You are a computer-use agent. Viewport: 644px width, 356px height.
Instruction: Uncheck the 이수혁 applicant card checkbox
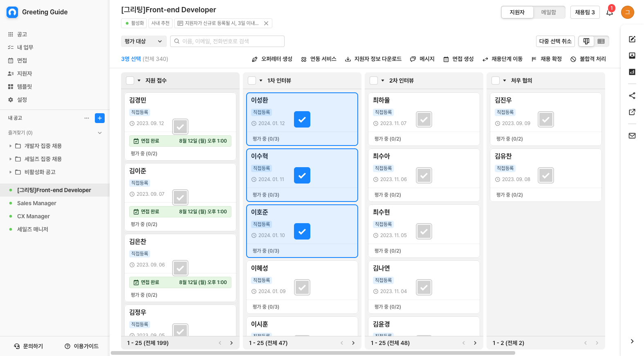pos(302,175)
